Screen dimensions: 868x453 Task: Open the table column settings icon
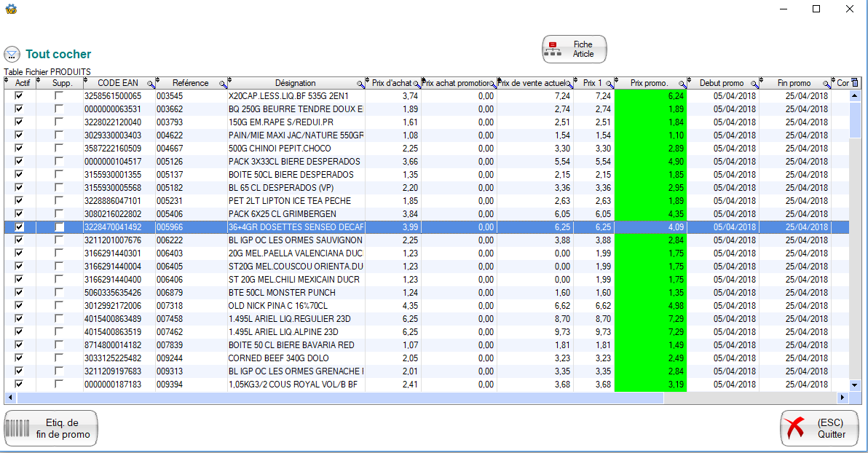tap(855, 83)
